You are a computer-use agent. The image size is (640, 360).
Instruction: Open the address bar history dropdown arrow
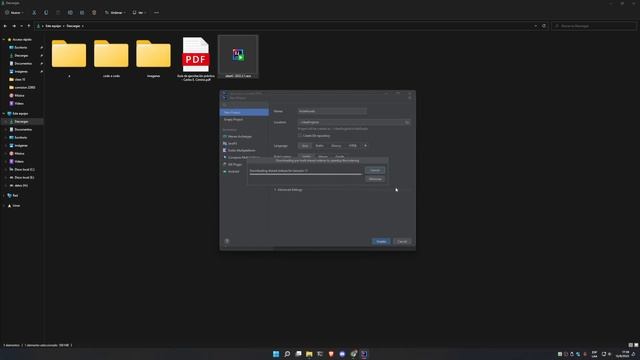click(536, 26)
